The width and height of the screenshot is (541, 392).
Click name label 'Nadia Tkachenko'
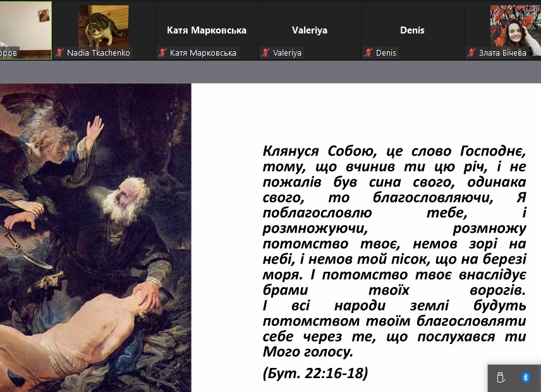[x=99, y=53]
